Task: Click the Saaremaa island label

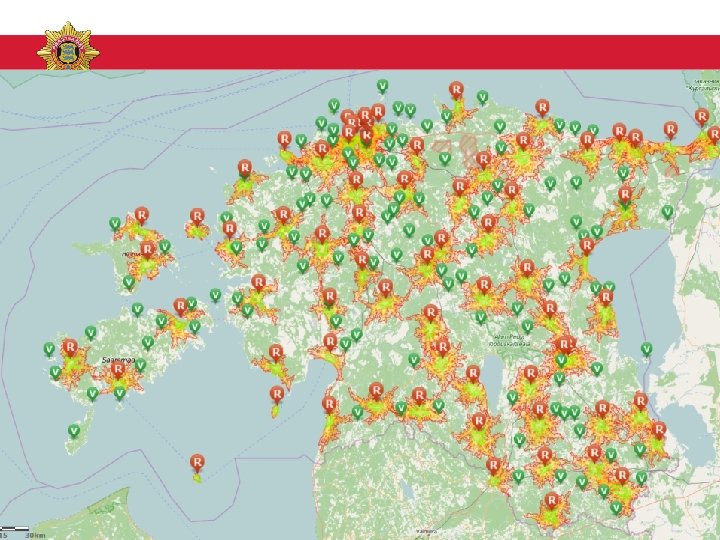Action: click(x=118, y=360)
